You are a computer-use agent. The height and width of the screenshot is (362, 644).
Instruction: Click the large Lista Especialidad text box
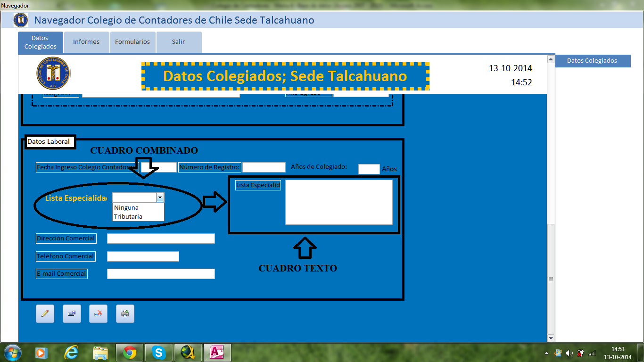[339, 202]
